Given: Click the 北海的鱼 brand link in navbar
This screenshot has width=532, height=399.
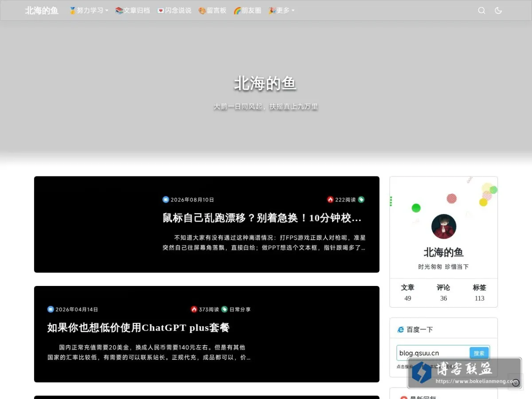Looking at the screenshot, I should [x=42, y=10].
